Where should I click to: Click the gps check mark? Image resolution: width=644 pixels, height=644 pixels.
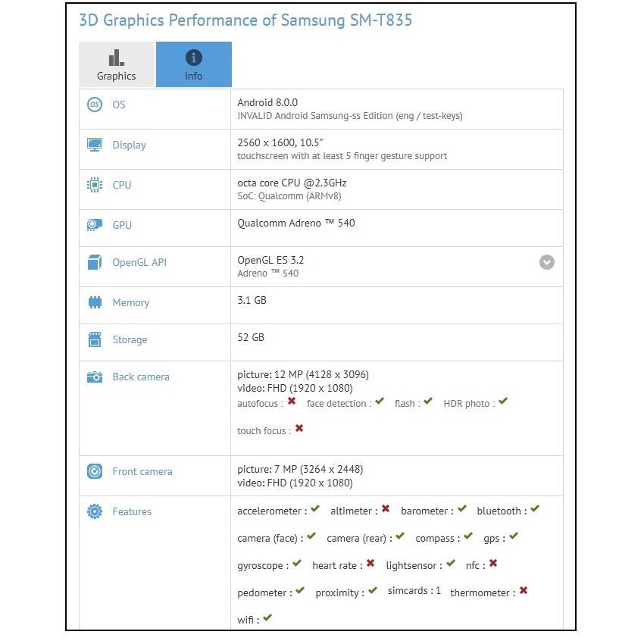coord(514,536)
